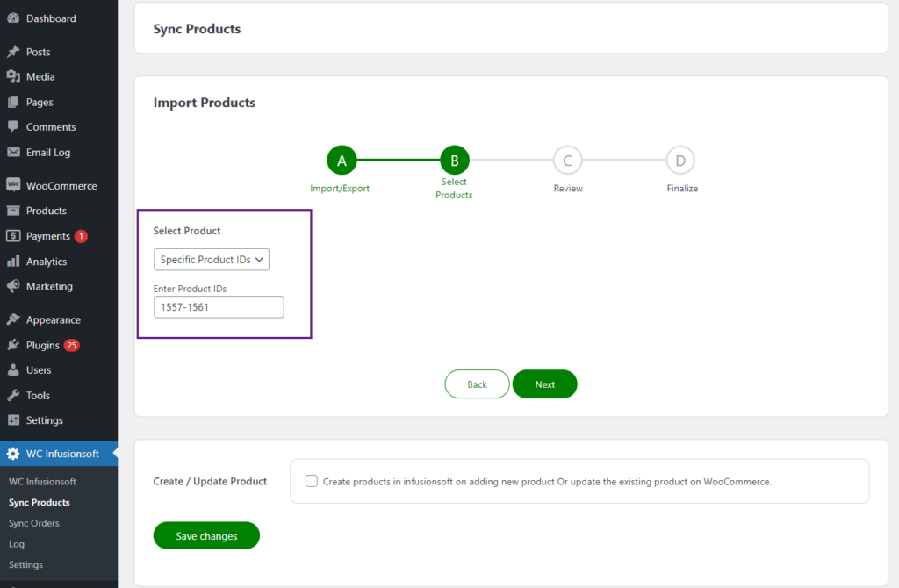Click the Settings sliders icon
The height and width of the screenshot is (588, 899).
point(13,420)
